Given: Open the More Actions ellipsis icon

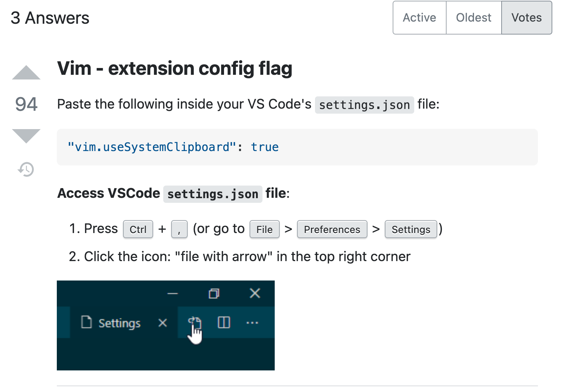Looking at the screenshot, I should pyautogui.click(x=252, y=323).
